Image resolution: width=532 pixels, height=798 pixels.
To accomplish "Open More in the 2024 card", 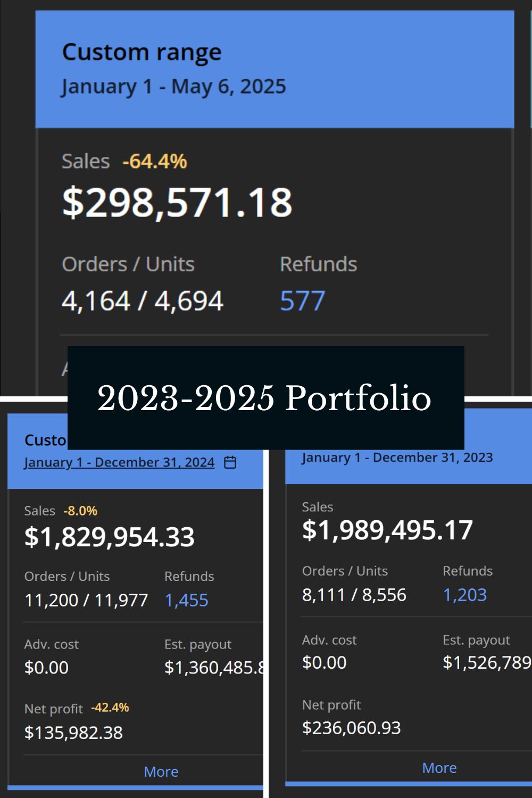I will 161,771.
